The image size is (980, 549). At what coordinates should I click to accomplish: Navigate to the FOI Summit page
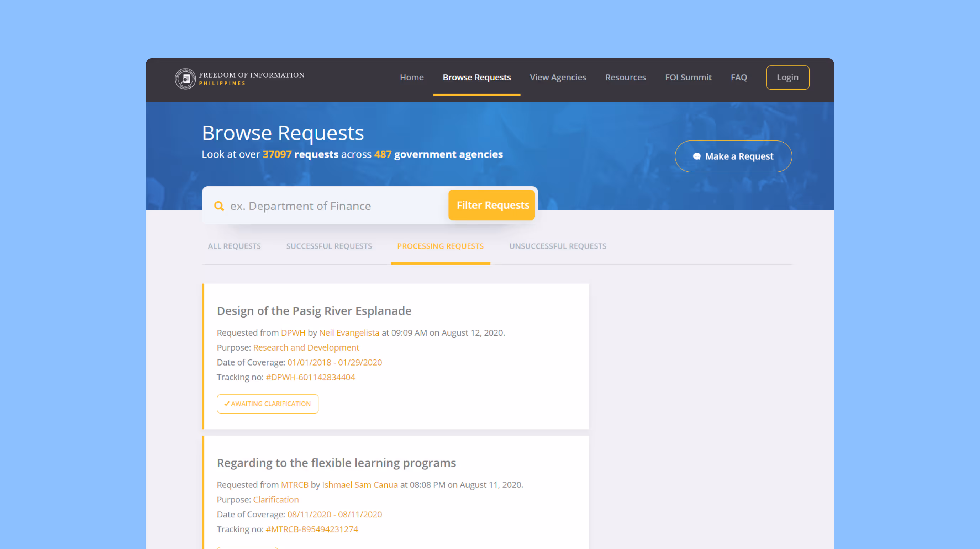[688, 77]
